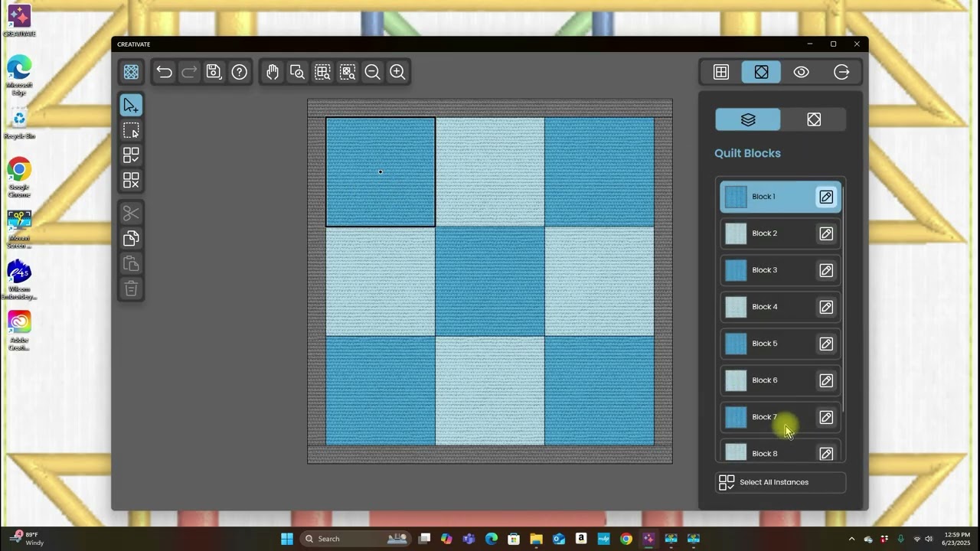Edit Block 5 with pencil icon
The width and height of the screenshot is (980, 551).
(826, 344)
